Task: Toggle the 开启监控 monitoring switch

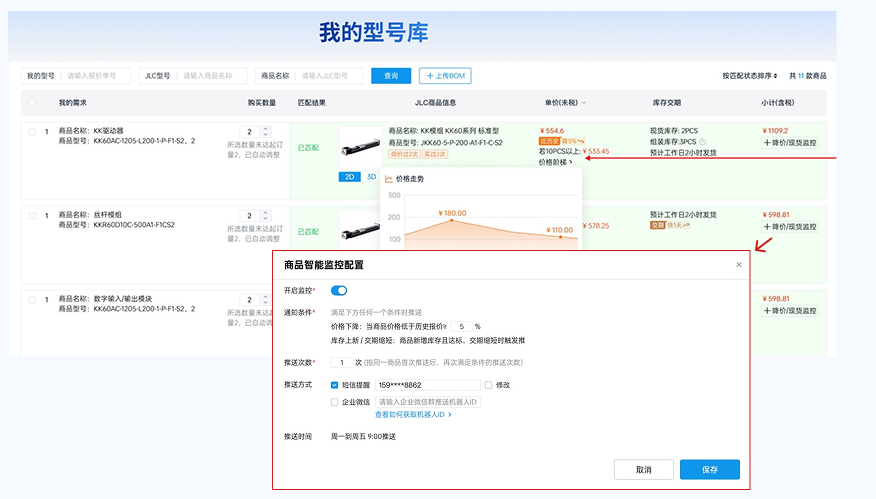Action: [339, 290]
